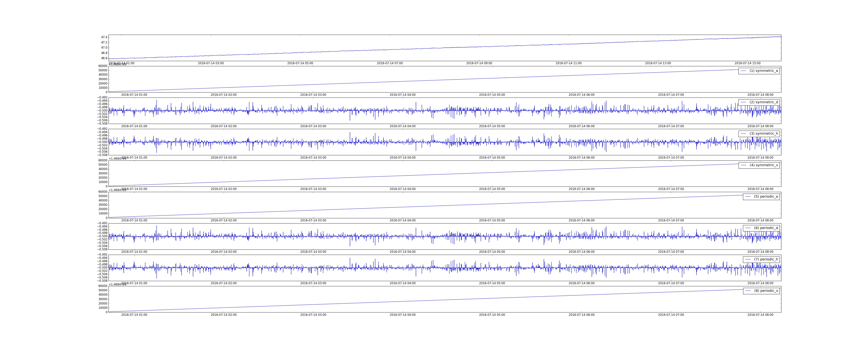Click the '2016-07-14 15:00' tick label in the top plot
This screenshot has height=347, width=868.
747,63
